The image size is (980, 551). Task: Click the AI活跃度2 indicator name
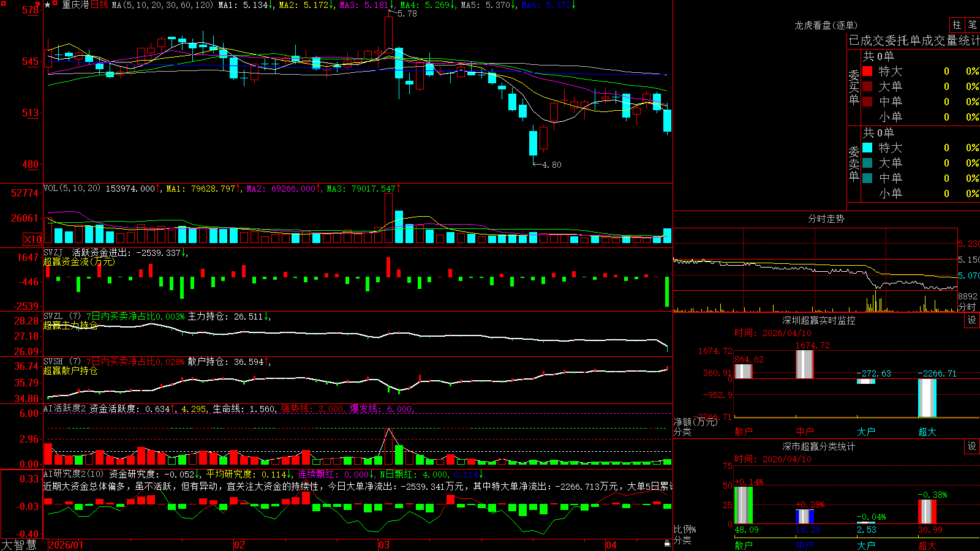point(65,408)
